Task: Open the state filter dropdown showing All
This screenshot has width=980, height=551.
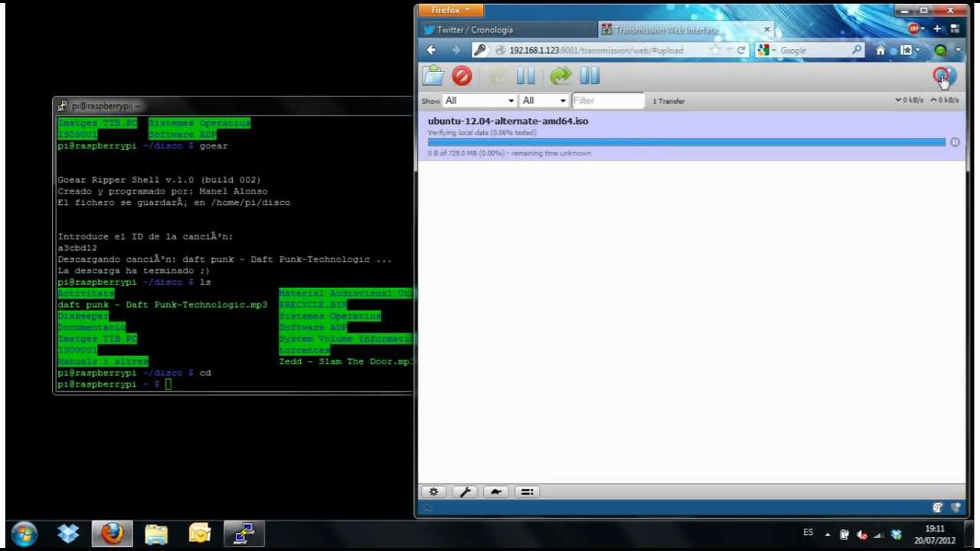Action: 479,100
